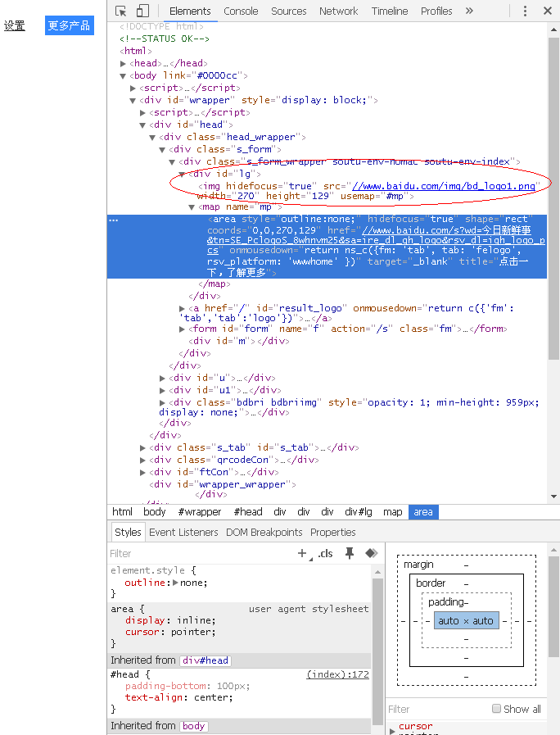
Task: Select the Styles sub-tab
Action: (128, 533)
